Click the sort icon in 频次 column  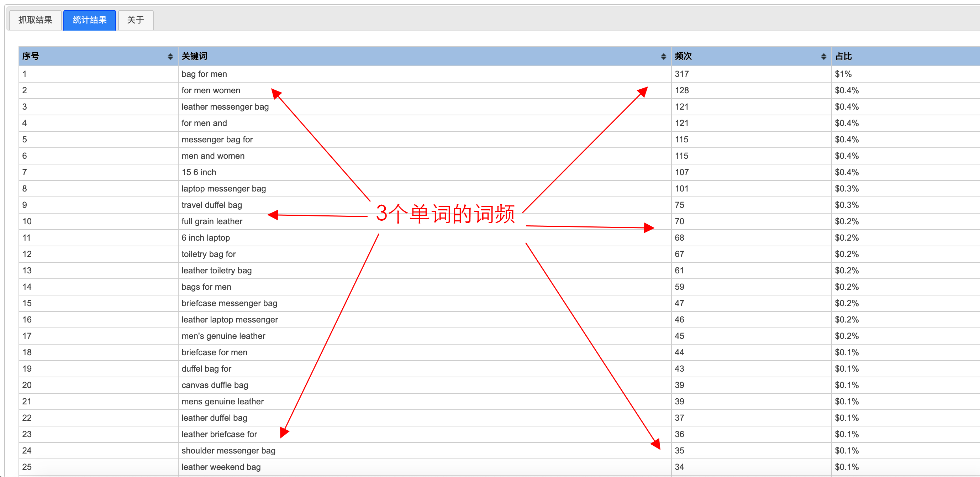pyautogui.click(x=823, y=56)
